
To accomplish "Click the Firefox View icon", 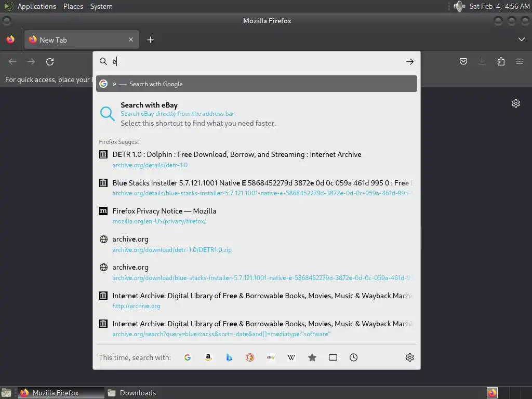I will 10,39.
